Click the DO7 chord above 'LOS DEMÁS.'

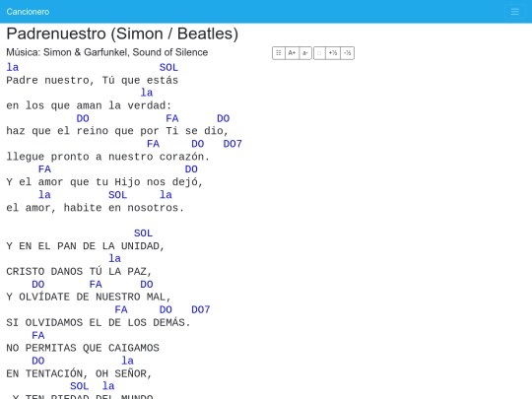tap(201, 309)
